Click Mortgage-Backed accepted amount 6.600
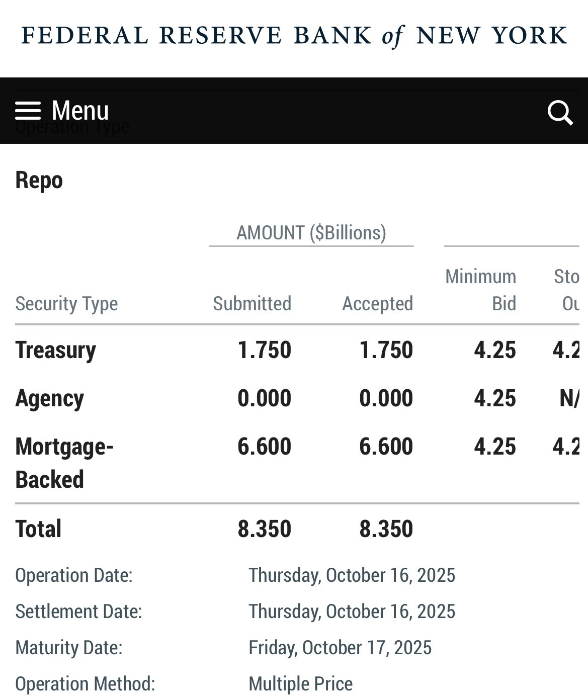The width and height of the screenshot is (588, 700). pyautogui.click(x=386, y=447)
